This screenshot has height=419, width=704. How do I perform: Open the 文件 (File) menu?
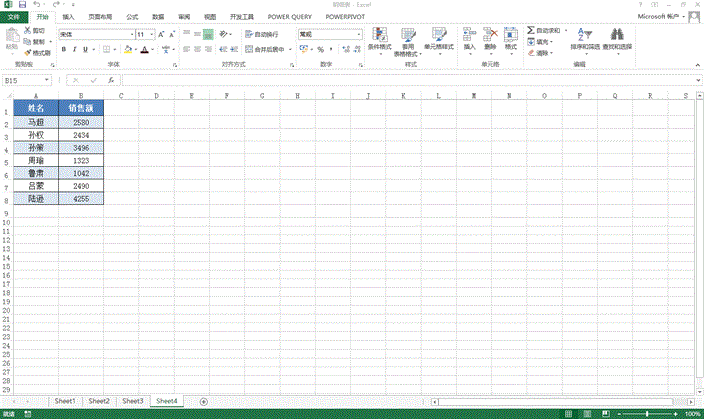click(11, 17)
